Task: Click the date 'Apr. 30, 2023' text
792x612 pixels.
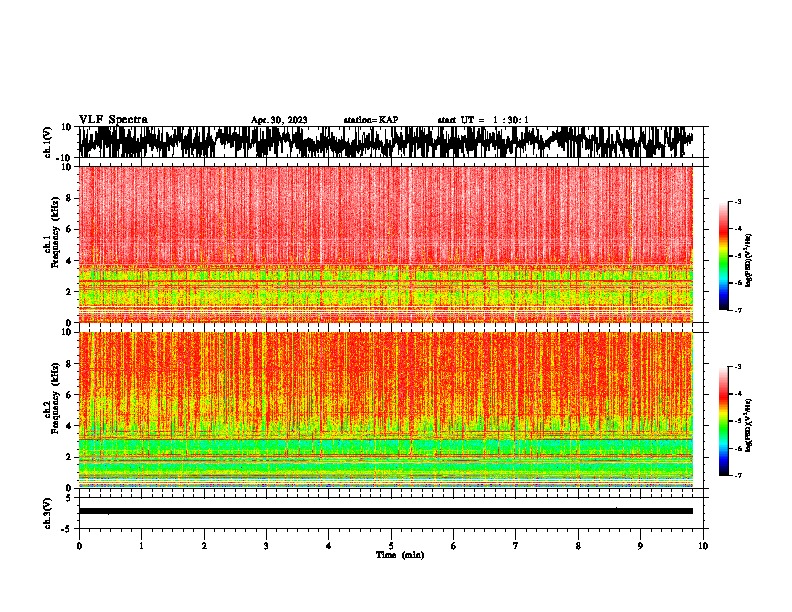Action: pos(279,120)
